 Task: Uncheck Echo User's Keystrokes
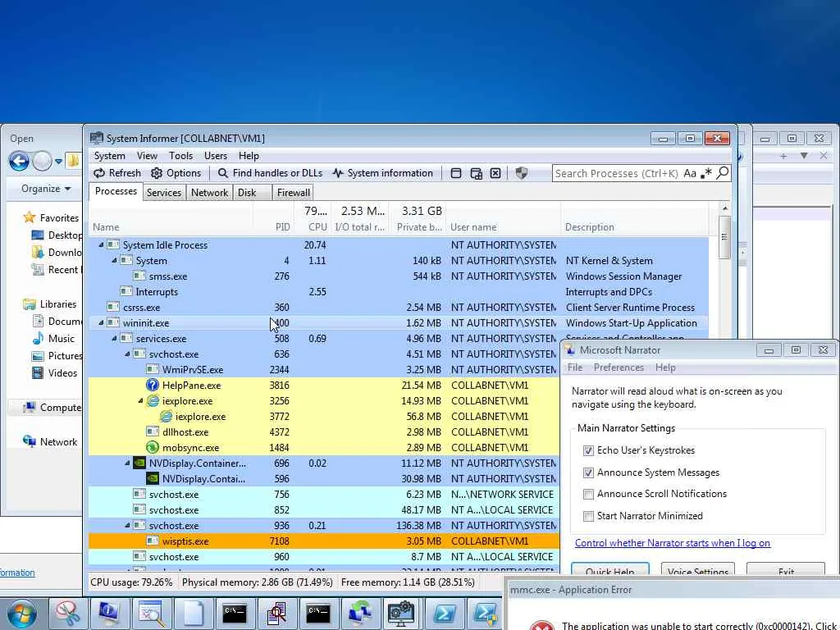tap(588, 450)
